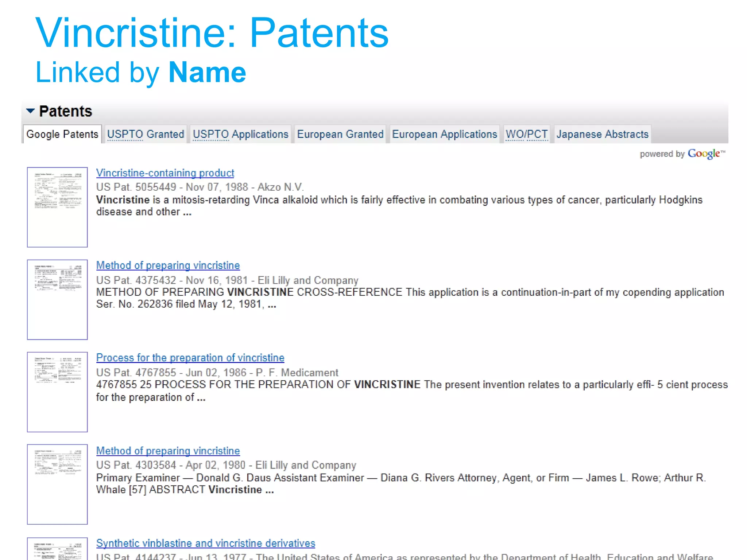Click the snippet starting 'METHOD OF PREPARING VINCRISTINE CROSS-REFERENCE'
This screenshot has width=747, height=560.
click(x=410, y=298)
